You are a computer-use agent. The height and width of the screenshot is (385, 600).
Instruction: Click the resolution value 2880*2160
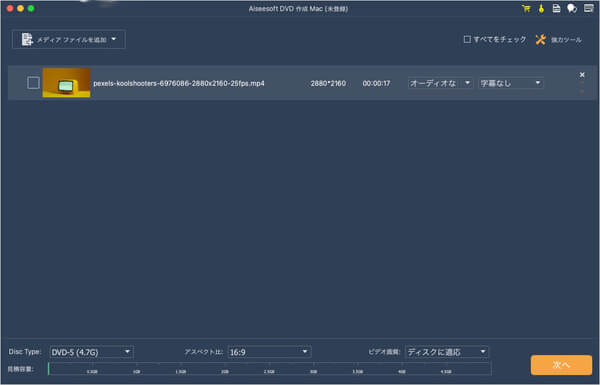[x=328, y=83]
